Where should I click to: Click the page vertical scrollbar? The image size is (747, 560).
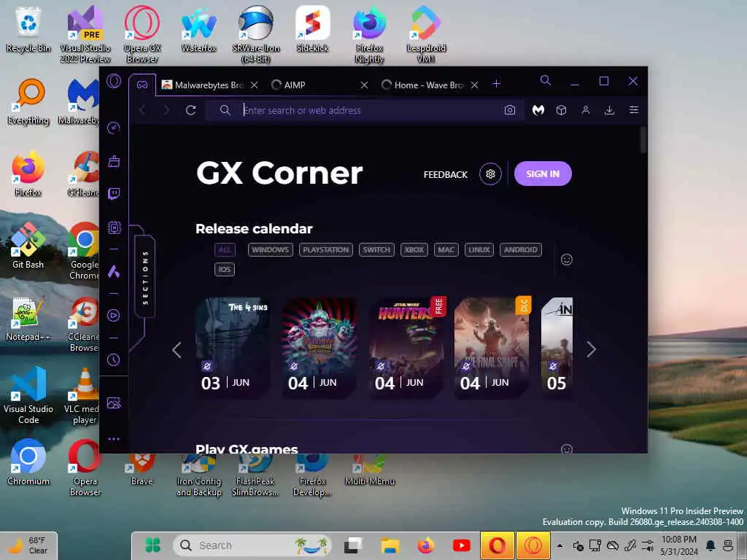643,140
